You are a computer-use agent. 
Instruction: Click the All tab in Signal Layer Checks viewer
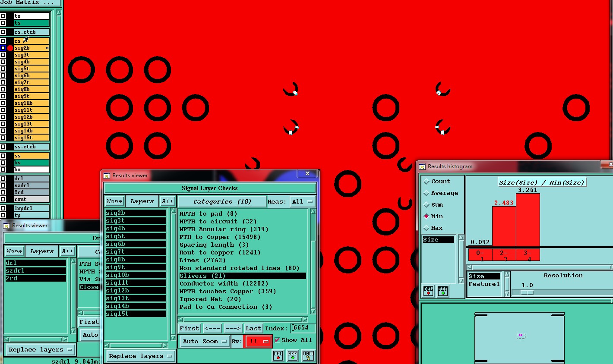click(x=167, y=201)
